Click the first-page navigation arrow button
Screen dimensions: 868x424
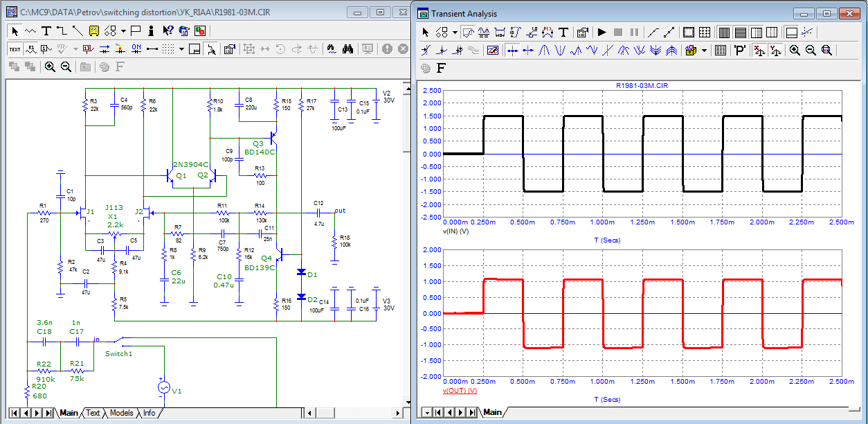pyautogui.click(x=14, y=413)
